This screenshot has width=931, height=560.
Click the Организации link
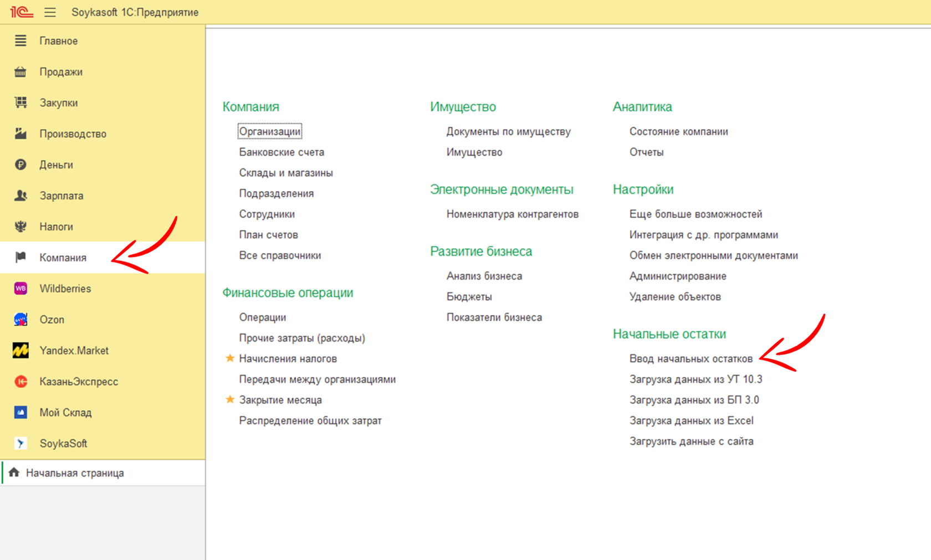pos(270,131)
